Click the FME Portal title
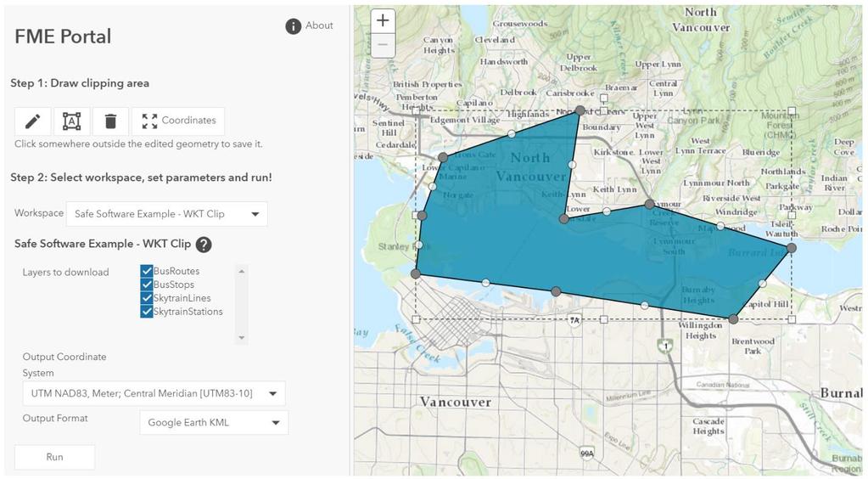 point(63,37)
